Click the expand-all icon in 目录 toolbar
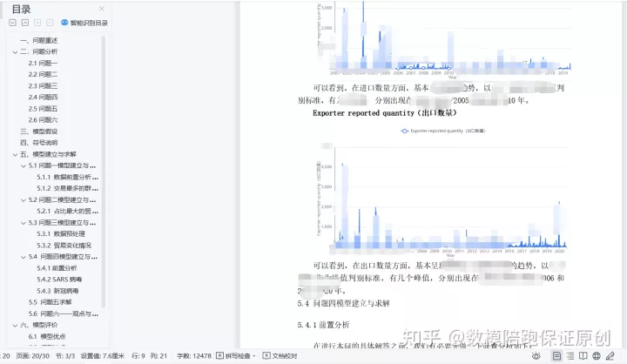 pos(13,23)
